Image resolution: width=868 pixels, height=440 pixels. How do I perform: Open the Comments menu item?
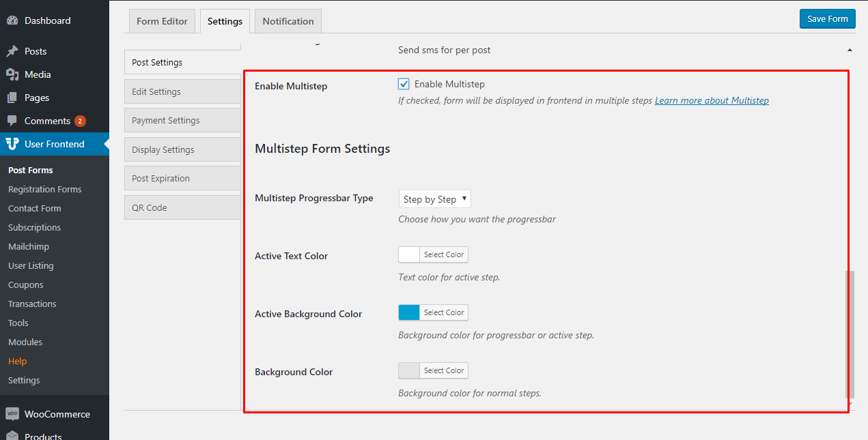55,121
